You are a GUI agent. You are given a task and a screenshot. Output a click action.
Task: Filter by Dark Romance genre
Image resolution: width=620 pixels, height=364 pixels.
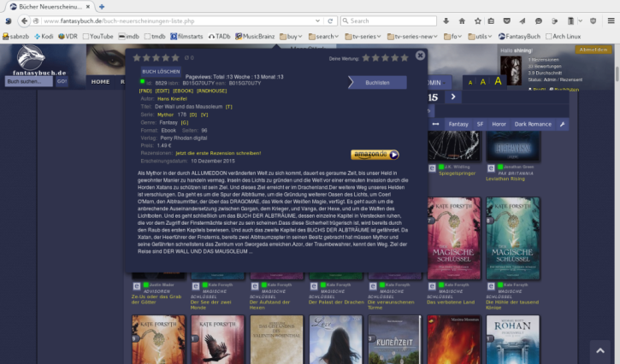click(x=532, y=125)
